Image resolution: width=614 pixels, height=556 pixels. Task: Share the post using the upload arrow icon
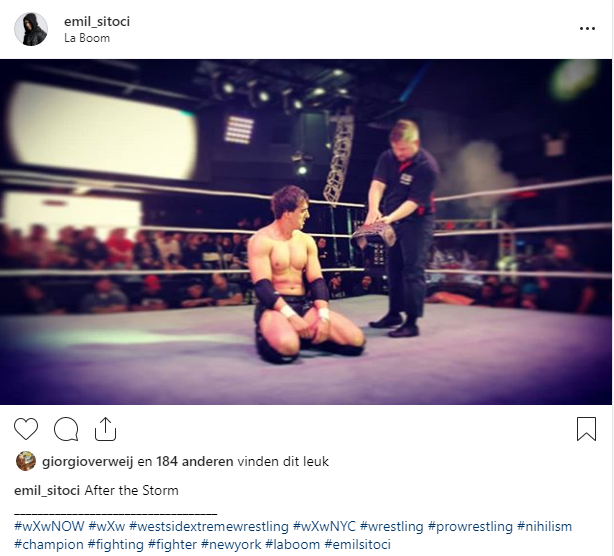point(105,429)
